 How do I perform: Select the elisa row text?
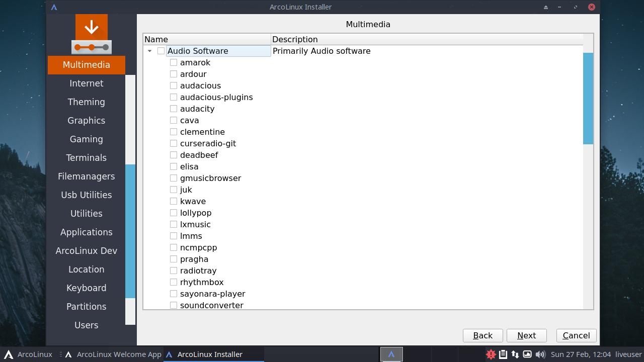(189, 166)
